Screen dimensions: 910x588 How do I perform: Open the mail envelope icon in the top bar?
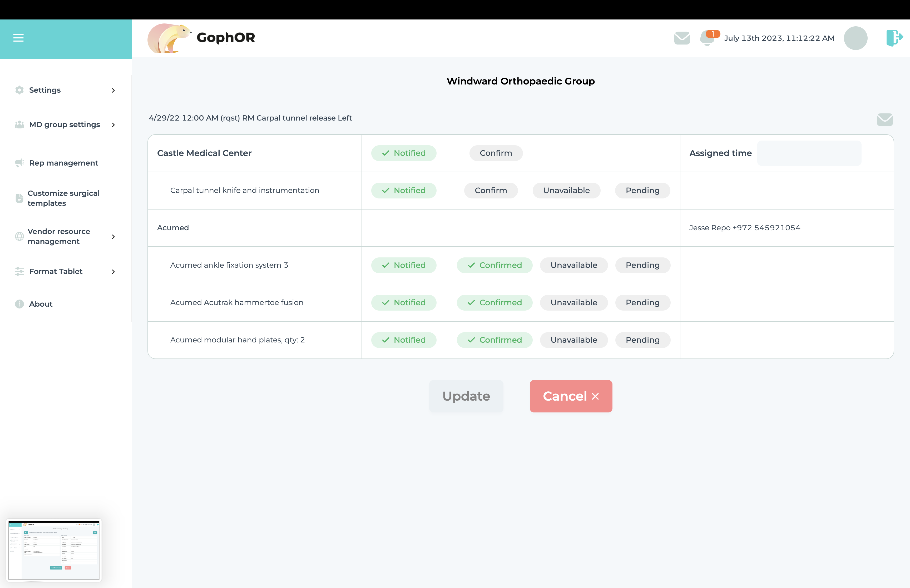point(682,38)
